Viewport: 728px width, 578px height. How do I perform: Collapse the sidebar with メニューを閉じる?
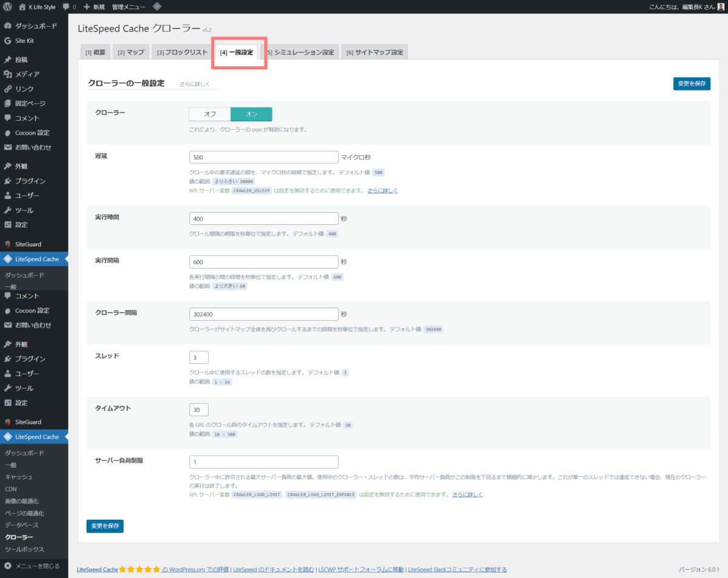(36, 566)
